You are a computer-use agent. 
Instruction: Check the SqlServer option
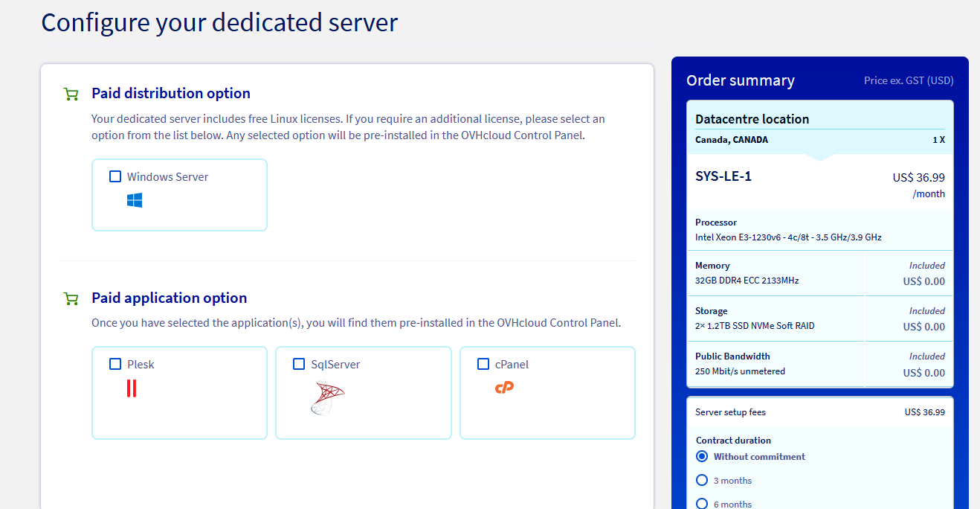pos(299,364)
